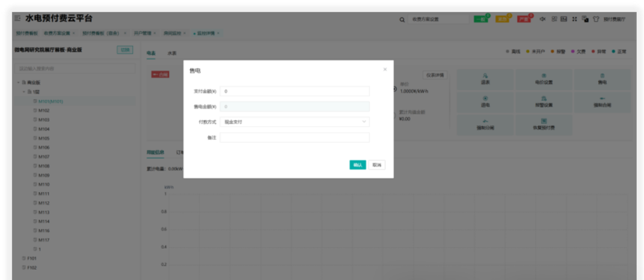Image resolution: width=644 pixels, height=280 pixels.
Task: Collapse the 商业版 tree node
Action: click(18, 82)
